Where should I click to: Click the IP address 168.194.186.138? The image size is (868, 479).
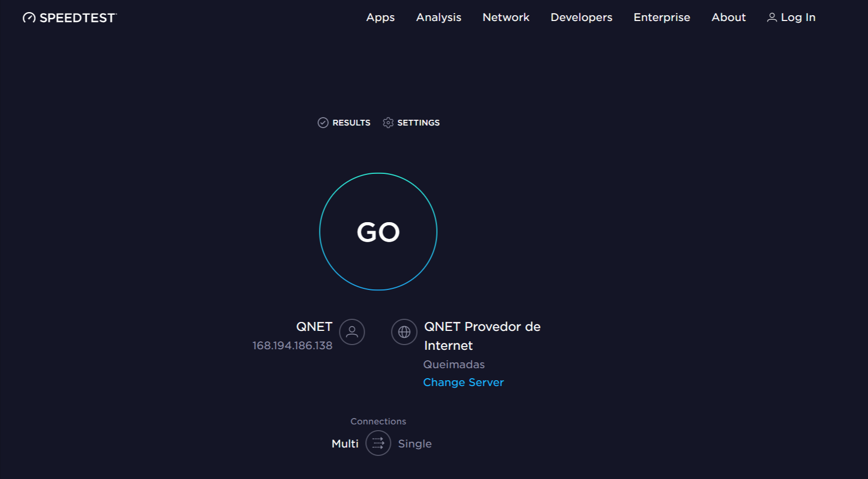pos(292,346)
